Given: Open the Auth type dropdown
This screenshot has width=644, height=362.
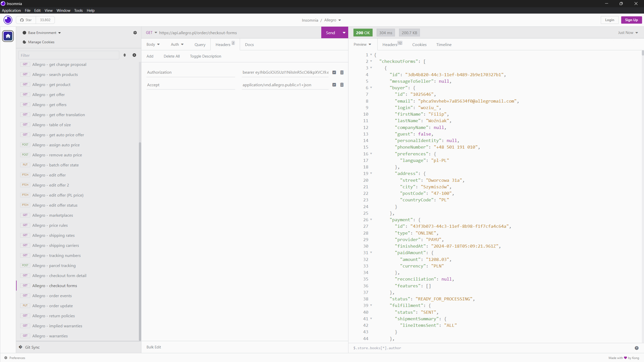Looking at the screenshot, I should (177, 44).
